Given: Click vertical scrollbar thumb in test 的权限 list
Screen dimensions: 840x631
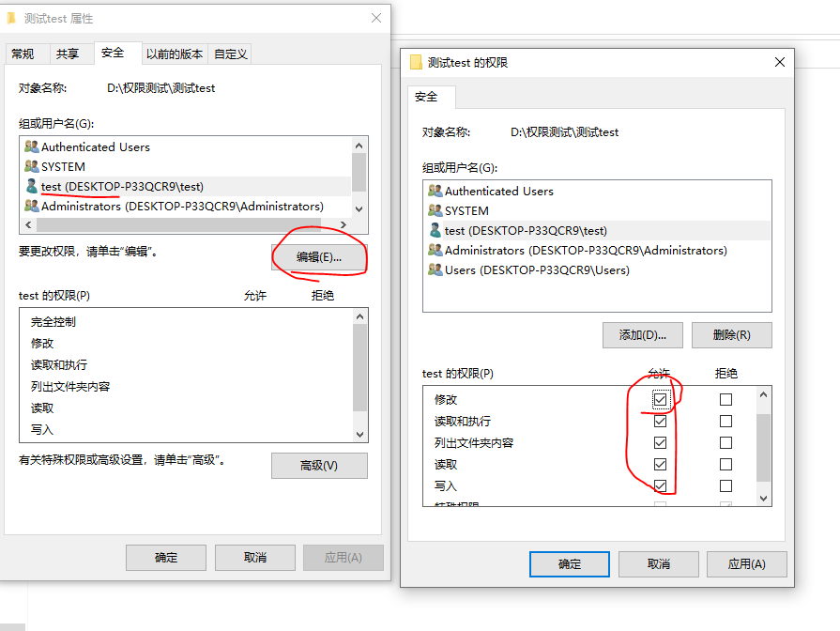Looking at the screenshot, I should click(763, 448).
